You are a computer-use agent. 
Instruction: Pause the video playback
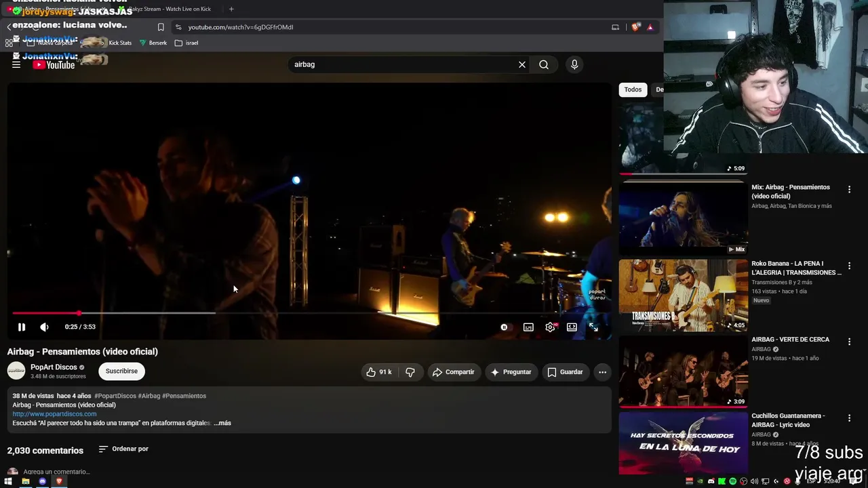click(x=21, y=327)
